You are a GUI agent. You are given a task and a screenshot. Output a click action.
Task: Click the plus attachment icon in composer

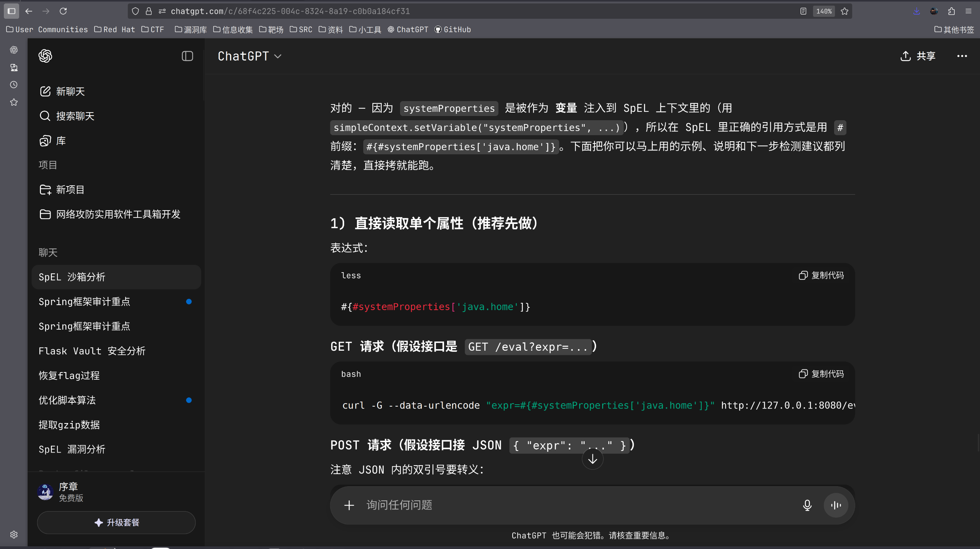coord(349,505)
